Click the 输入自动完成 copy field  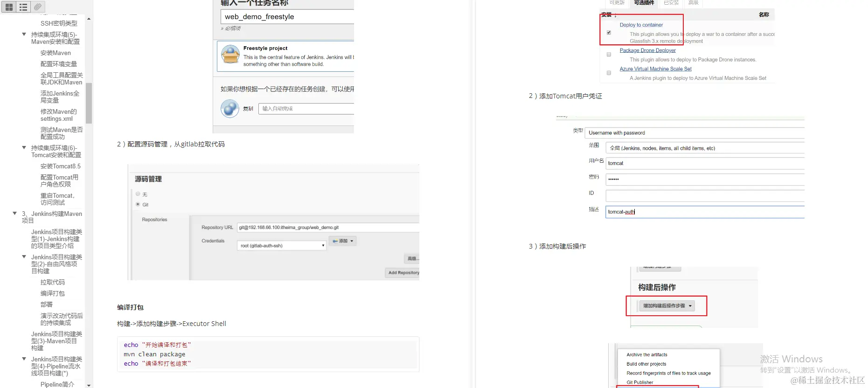(306, 109)
